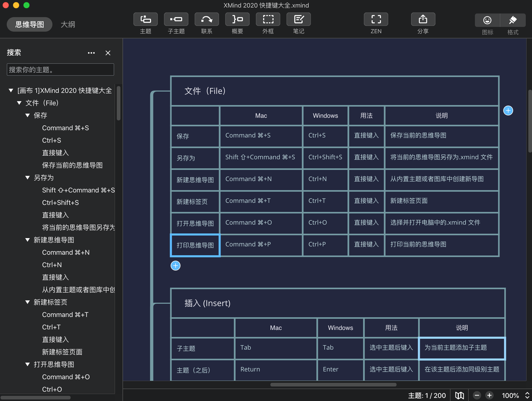Image resolution: width=532 pixels, height=401 pixels.
Task: Collapse the 保存 node in the sidebar tree
Action: click(27, 116)
